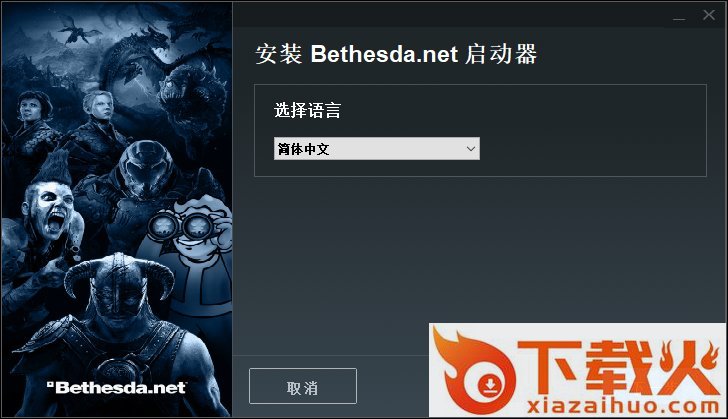Expand the language list using the chevron arrow
The width and height of the screenshot is (728, 419).
click(471, 149)
